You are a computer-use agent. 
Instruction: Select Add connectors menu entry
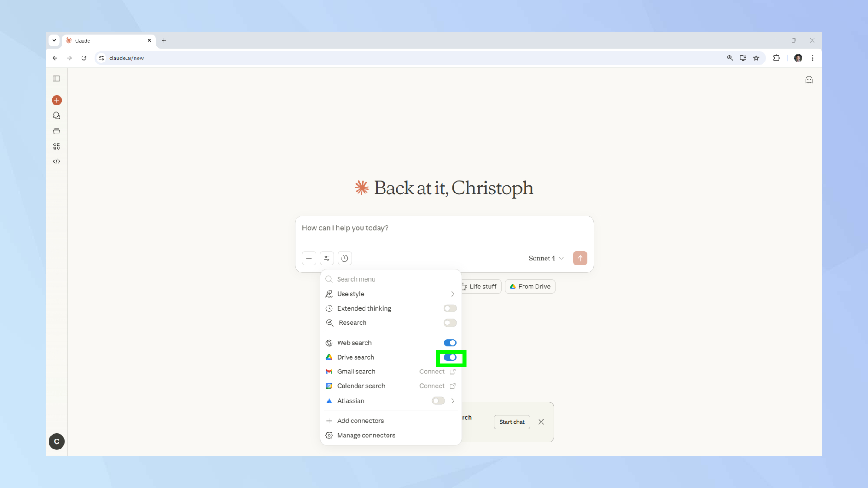coord(360,421)
